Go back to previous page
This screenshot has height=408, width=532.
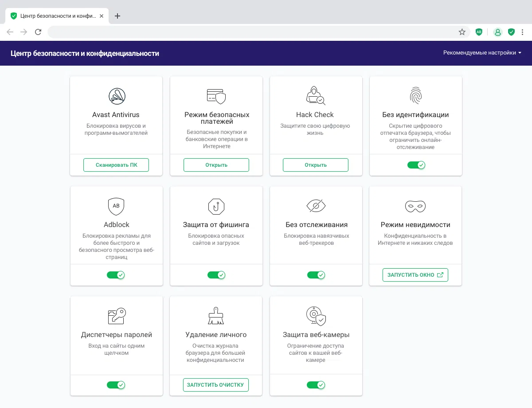10,32
